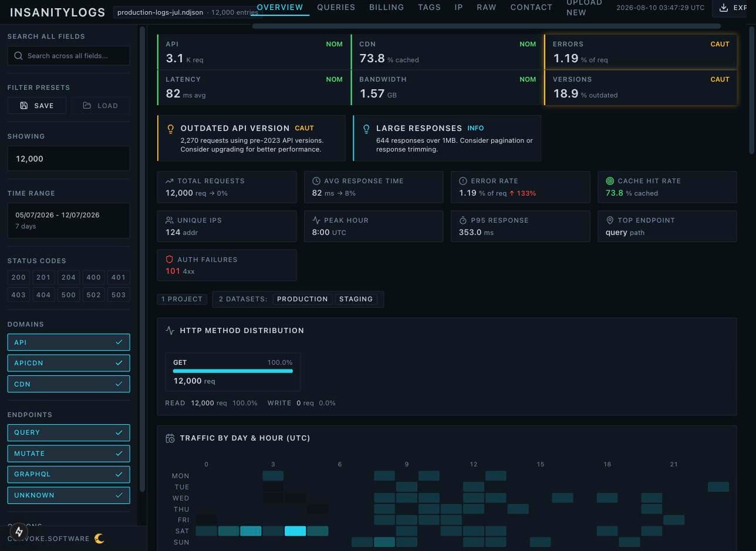Toggle the API domain filter
Image resolution: width=756 pixels, height=551 pixels.
[69, 342]
